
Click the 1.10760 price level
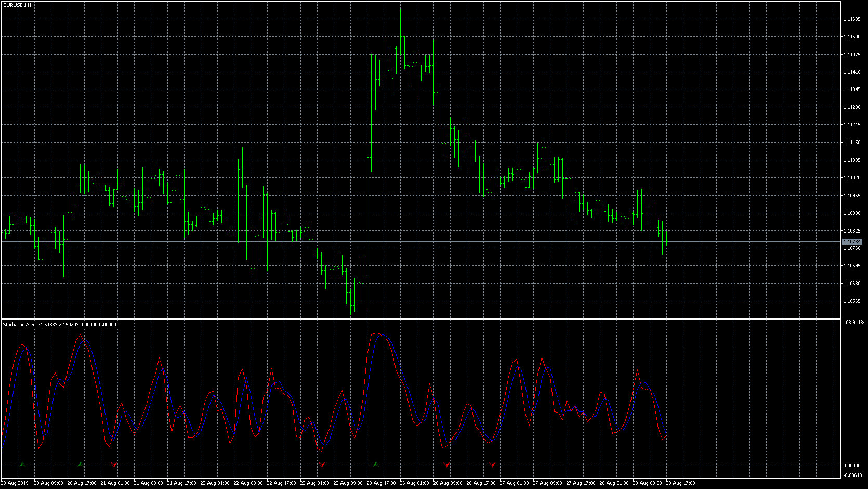(851, 248)
